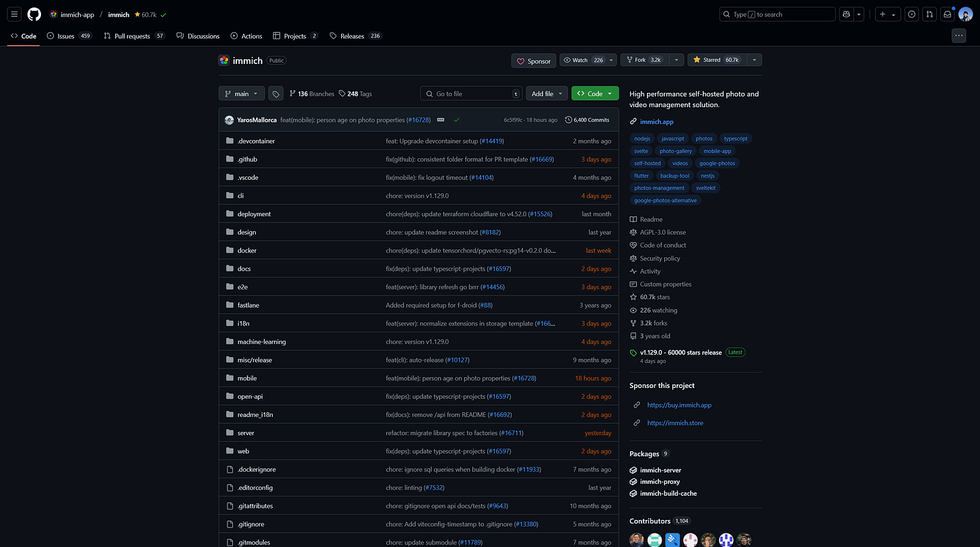Open the Code of conduct link
Image resolution: width=980 pixels, height=547 pixels.
pyautogui.click(x=663, y=245)
